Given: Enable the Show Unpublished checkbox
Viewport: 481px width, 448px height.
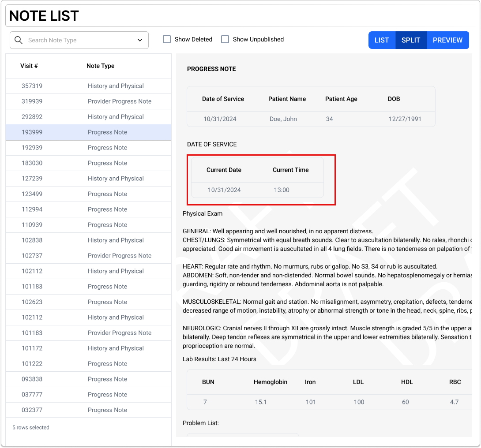Looking at the screenshot, I should point(225,39).
